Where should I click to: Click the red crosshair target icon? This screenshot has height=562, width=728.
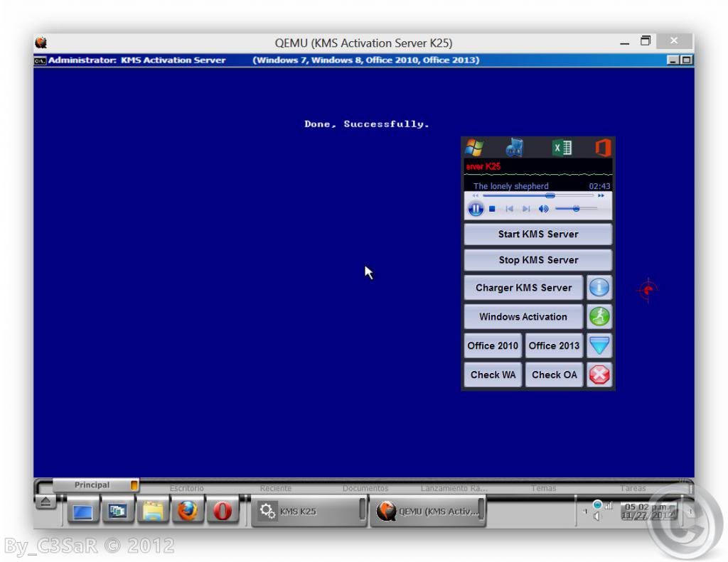click(x=648, y=290)
